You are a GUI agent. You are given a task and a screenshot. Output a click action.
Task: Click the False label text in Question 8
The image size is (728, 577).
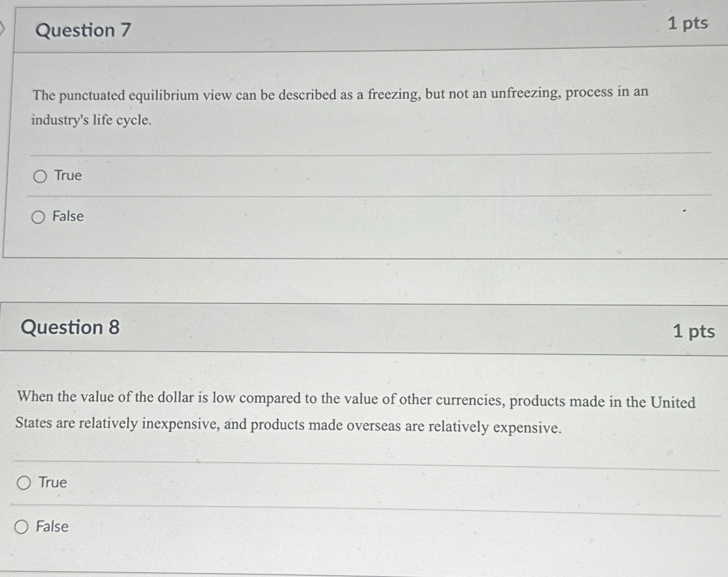click(x=53, y=527)
